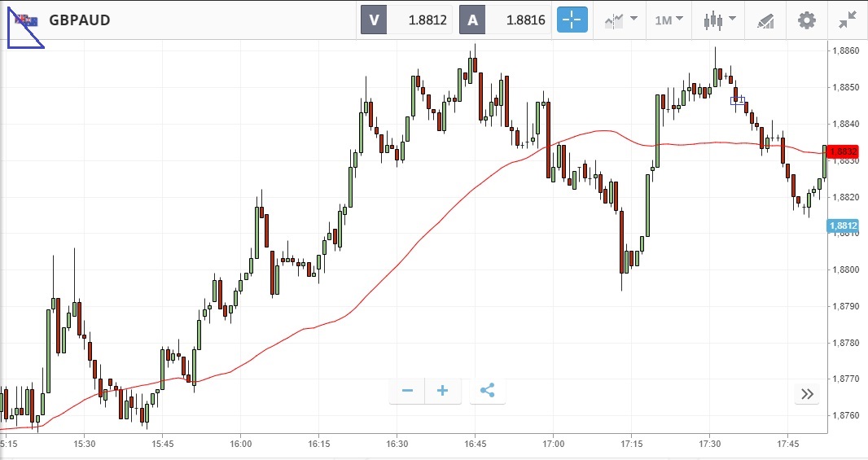
Task: Zoom in chart with plus button
Action: 442,392
